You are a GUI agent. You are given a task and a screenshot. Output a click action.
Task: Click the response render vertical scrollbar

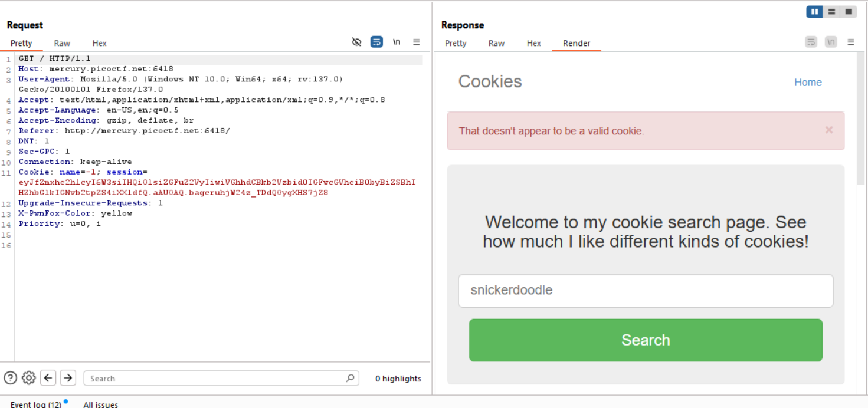click(x=860, y=118)
